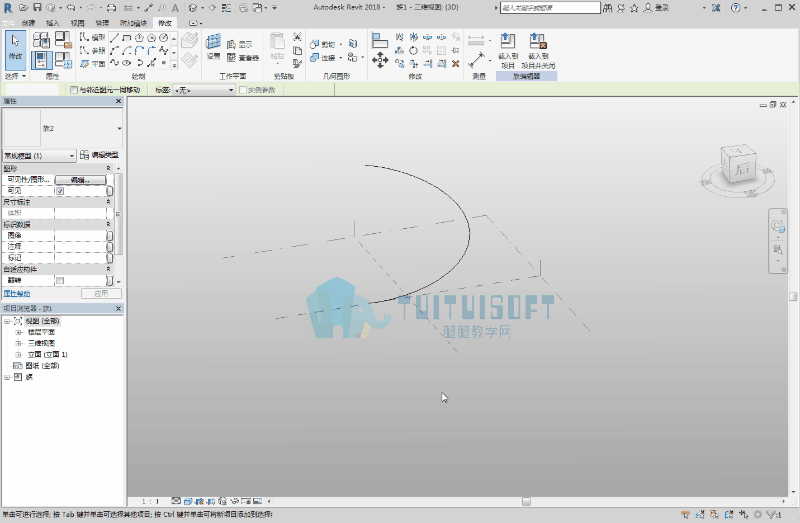Select the Circle draw tool
The width and height of the screenshot is (800, 523).
coord(163,38)
